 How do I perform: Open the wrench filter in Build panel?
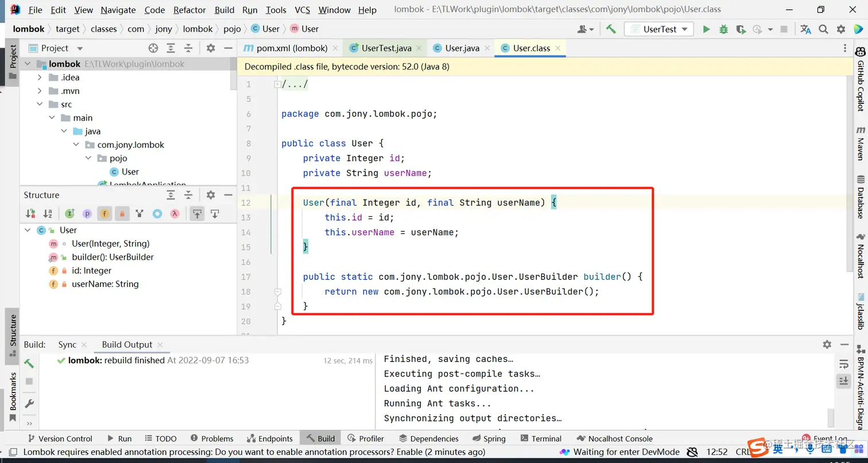pyautogui.click(x=29, y=404)
